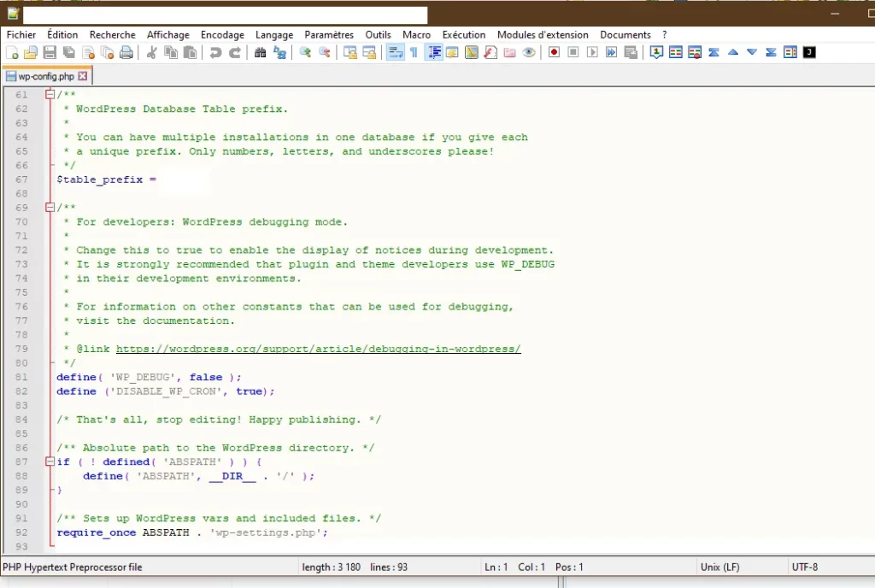Click 'PHP Hypertext Preprocessor file' in status bar

point(73,567)
